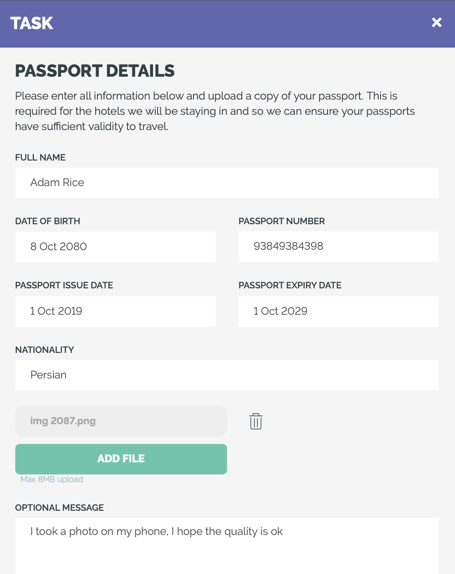The height and width of the screenshot is (574, 455).
Task: Click the Passport Details heading
Action: (x=95, y=71)
